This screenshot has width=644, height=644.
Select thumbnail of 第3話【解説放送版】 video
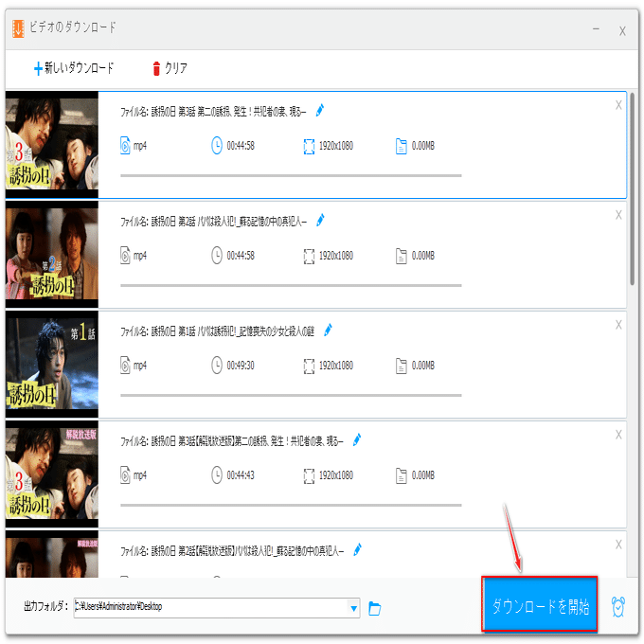(52, 474)
